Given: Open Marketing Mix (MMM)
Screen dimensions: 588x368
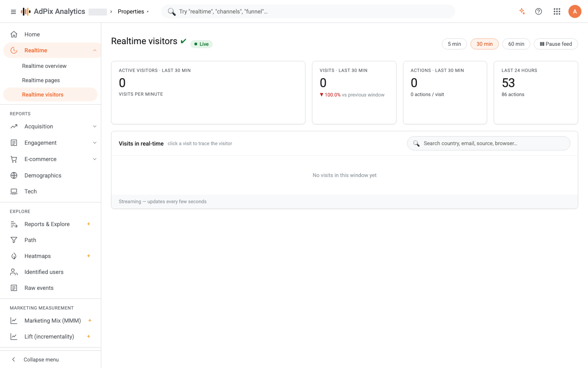Looking at the screenshot, I should pyautogui.click(x=51, y=321).
